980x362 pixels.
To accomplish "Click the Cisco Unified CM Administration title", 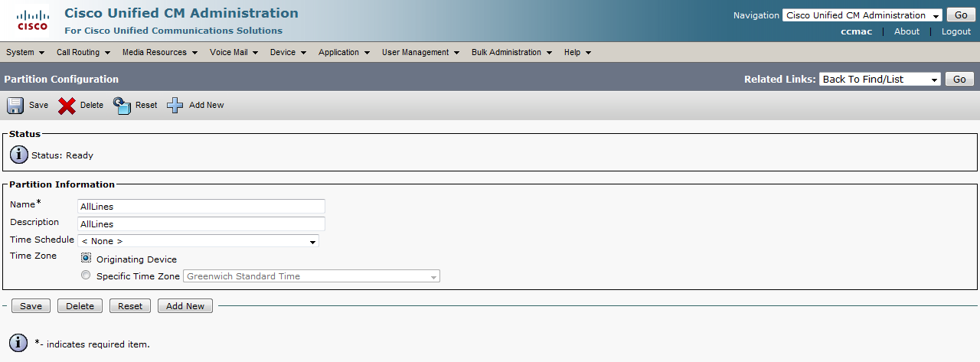I will tap(181, 13).
